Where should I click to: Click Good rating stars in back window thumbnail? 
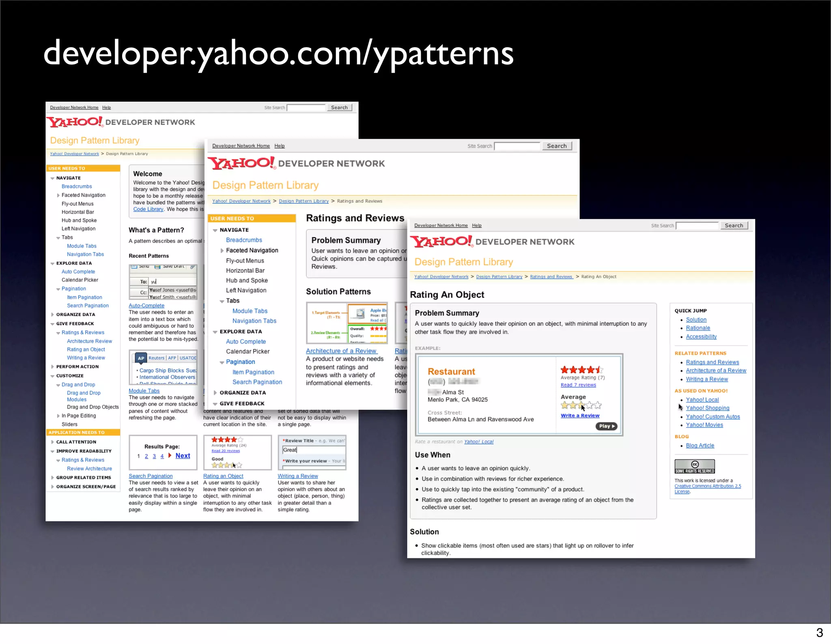click(x=227, y=465)
